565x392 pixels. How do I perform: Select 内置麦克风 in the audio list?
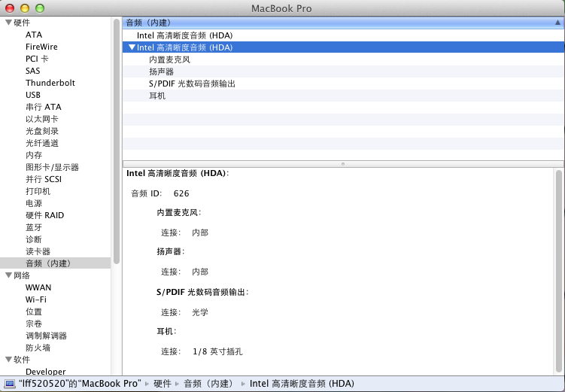(169, 59)
